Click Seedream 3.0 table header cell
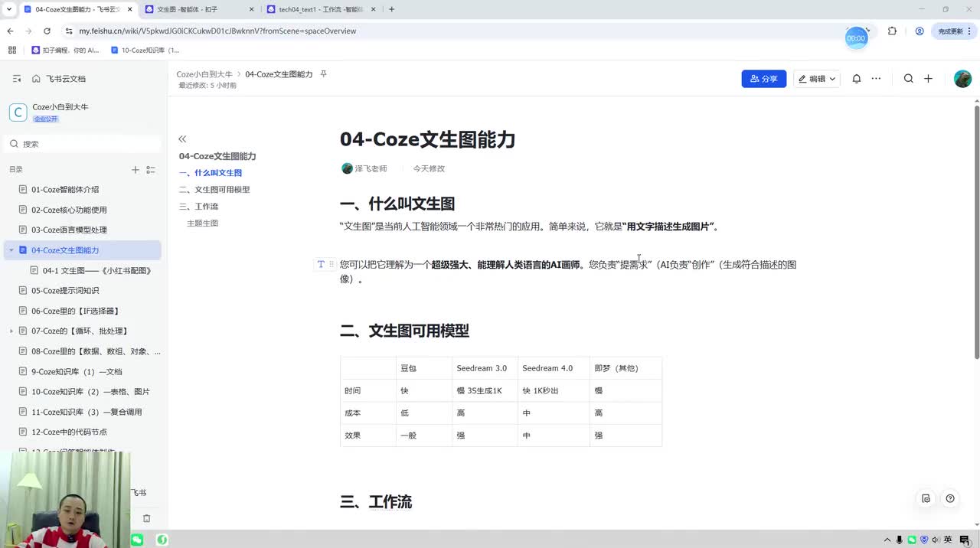This screenshot has width=980, height=548. point(484,368)
